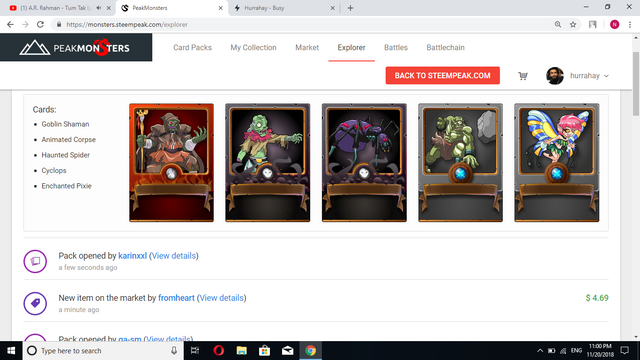Open karinxxl's profile link
Viewport: 640px width, 360px height.
132,256
